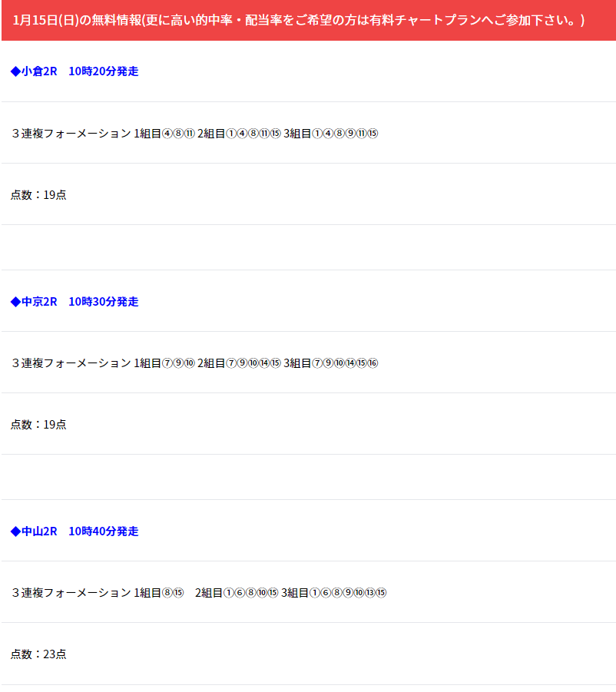Click the red 1月15日(日)の無料情報 header banner

coord(309,20)
